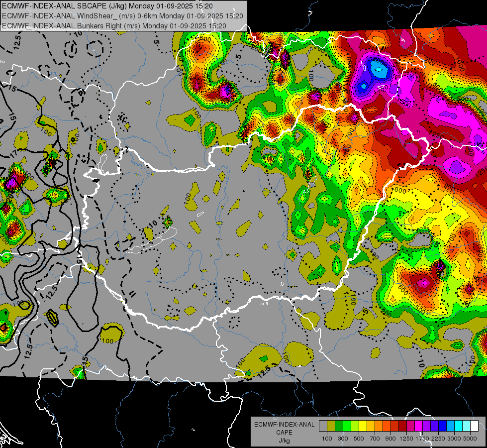Click the 100 value under legend

[x=327, y=439]
